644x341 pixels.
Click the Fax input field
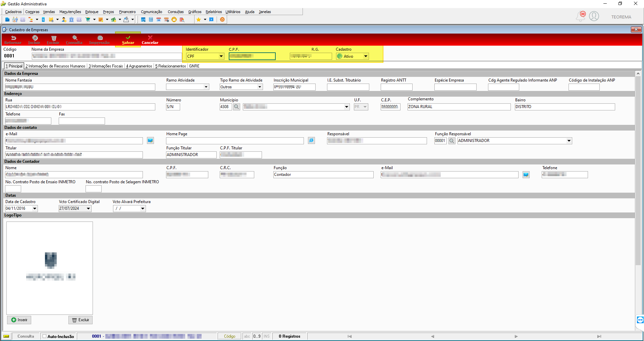point(82,121)
